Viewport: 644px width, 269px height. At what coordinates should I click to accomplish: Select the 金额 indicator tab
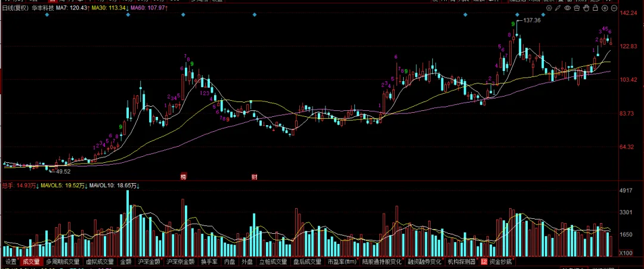(126, 262)
